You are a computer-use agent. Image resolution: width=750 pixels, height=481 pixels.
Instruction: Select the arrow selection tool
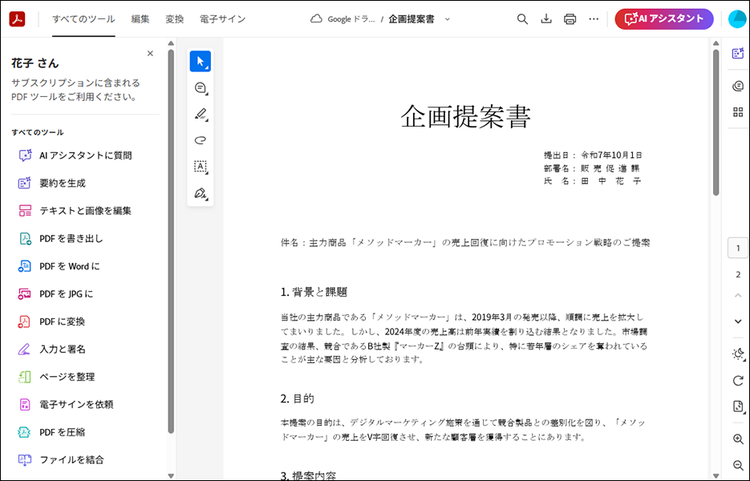tap(200, 61)
